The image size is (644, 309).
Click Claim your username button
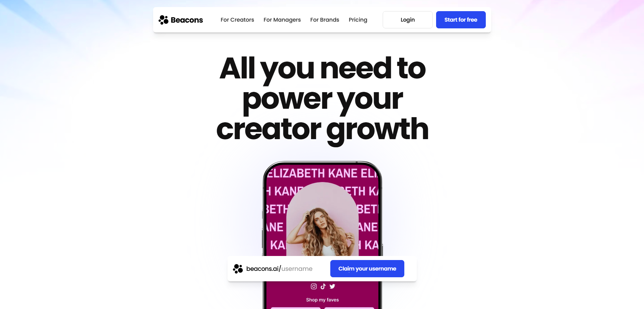pos(367,268)
